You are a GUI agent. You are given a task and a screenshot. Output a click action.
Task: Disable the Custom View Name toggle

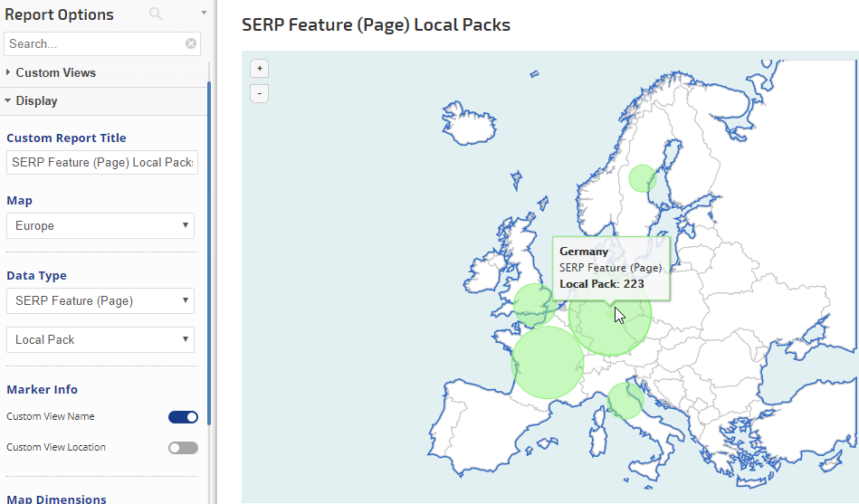pos(183,417)
